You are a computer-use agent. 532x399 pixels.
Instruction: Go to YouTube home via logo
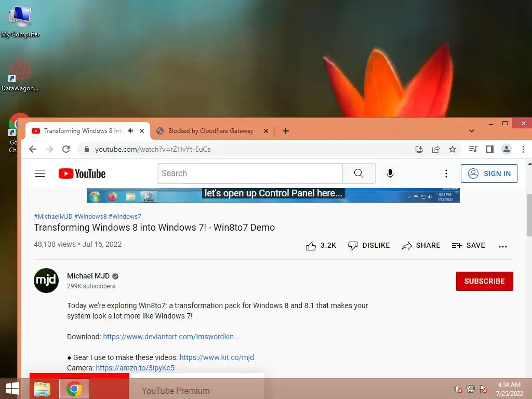coord(82,174)
